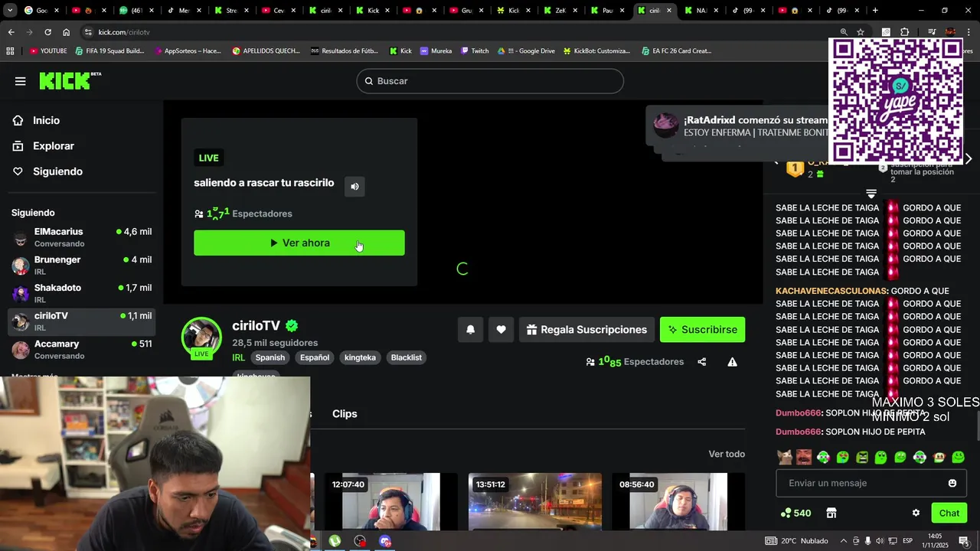The image size is (980, 551).
Task: Open the Kick hamburger sidebar menu
Action: tap(20, 81)
